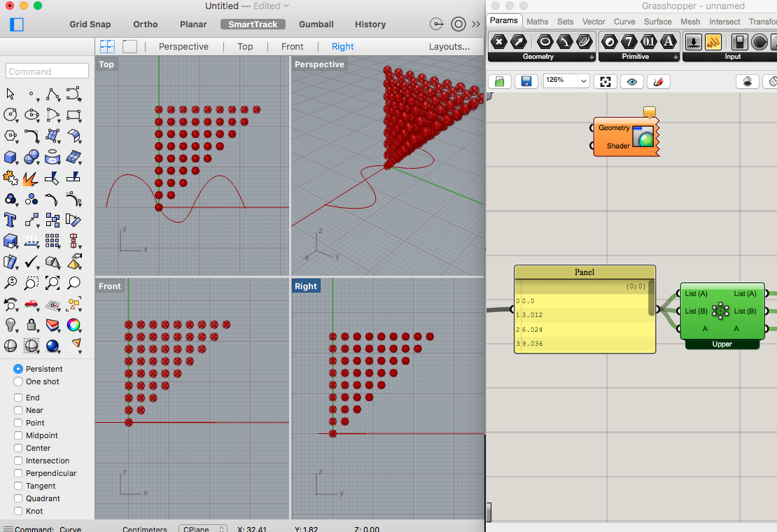Screen dimensions: 777x532
Task: Click the blue render sphere icon
Action: pos(52,346)
